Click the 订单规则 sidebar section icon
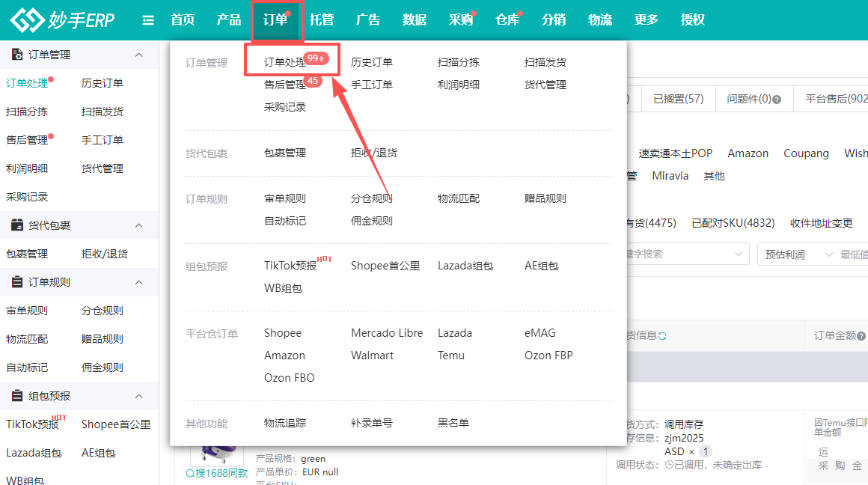 (x=17, y=282)
